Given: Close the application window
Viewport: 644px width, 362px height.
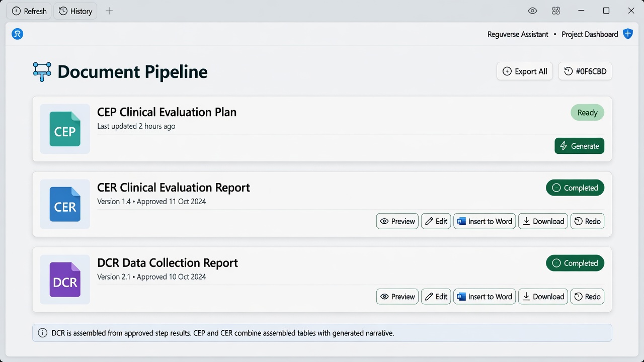Looking at the screenshot, I should click(631, 11).
